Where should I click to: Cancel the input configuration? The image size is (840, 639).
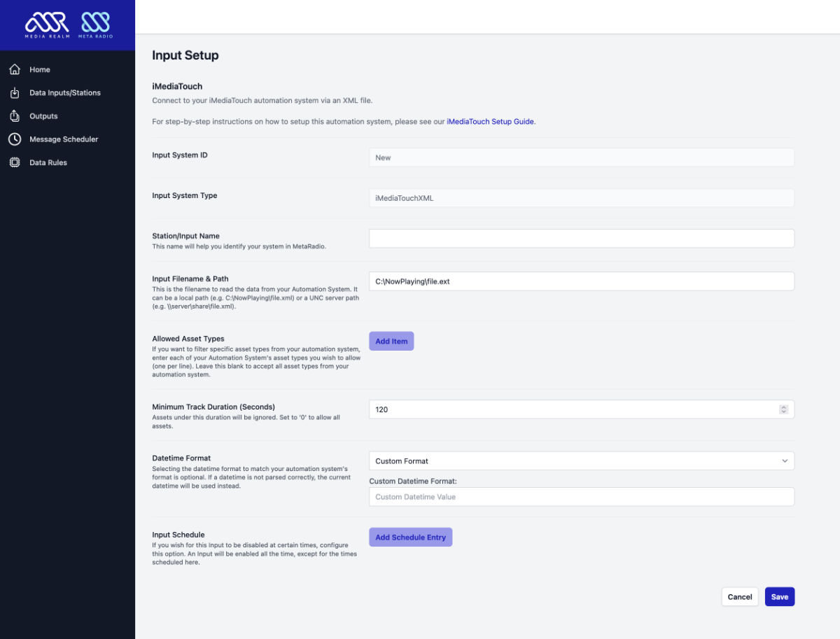pos(739,596)
